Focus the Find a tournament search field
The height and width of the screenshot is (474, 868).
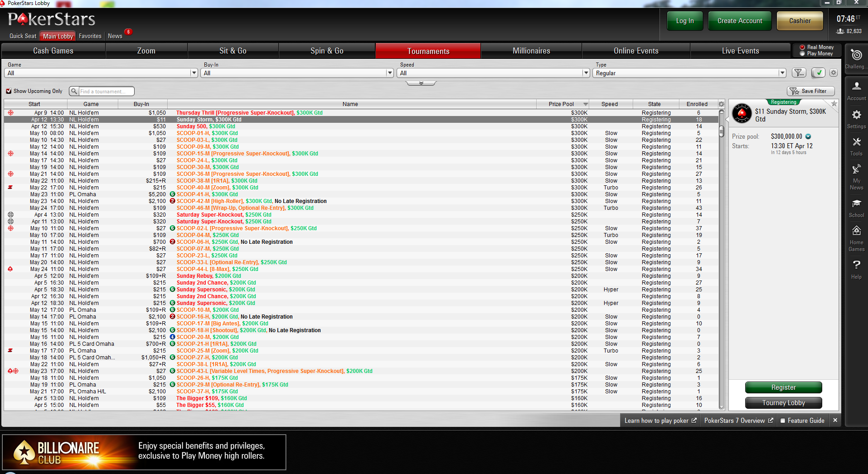[106, 91]
